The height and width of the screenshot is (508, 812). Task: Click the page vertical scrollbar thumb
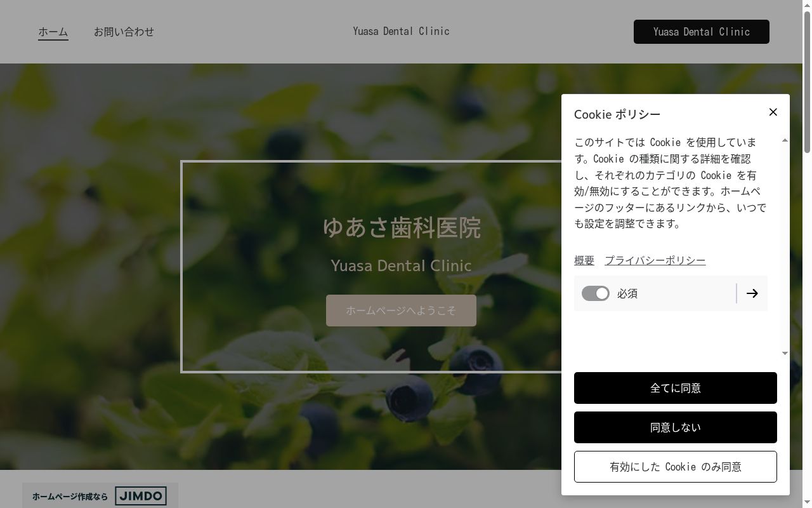[x=807, y=81]
